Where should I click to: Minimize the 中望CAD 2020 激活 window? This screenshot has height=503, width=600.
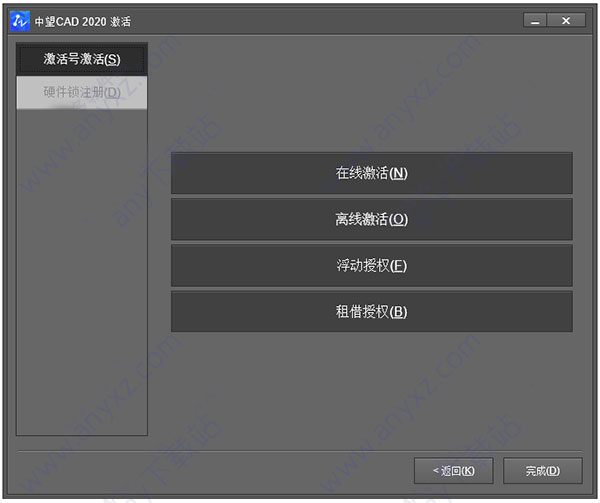click(x=535, y=21)
